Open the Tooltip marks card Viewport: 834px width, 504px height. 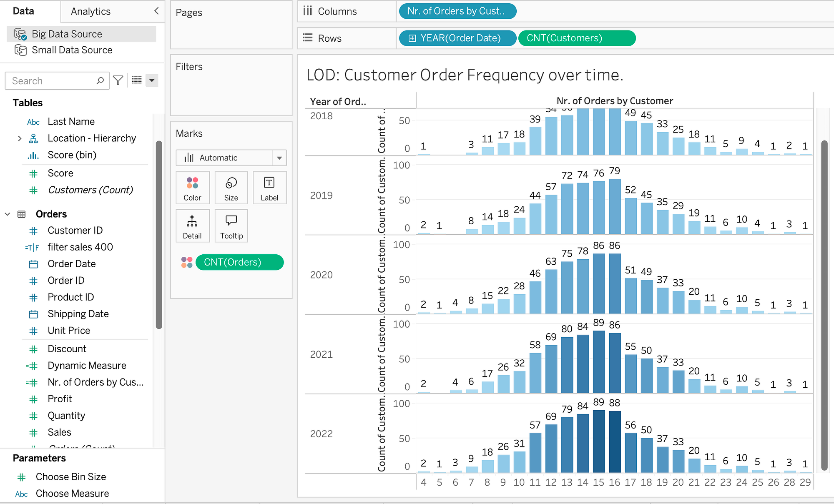point(231,226)
